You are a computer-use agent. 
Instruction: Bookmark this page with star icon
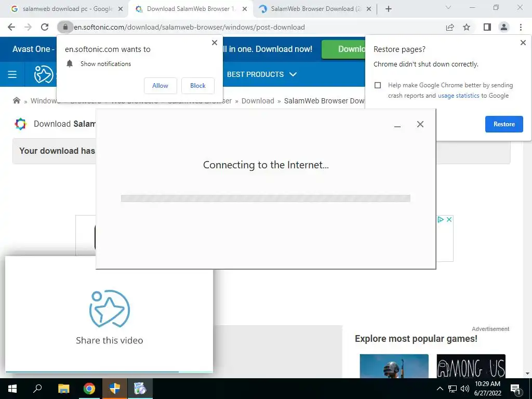tap(467, 27)
